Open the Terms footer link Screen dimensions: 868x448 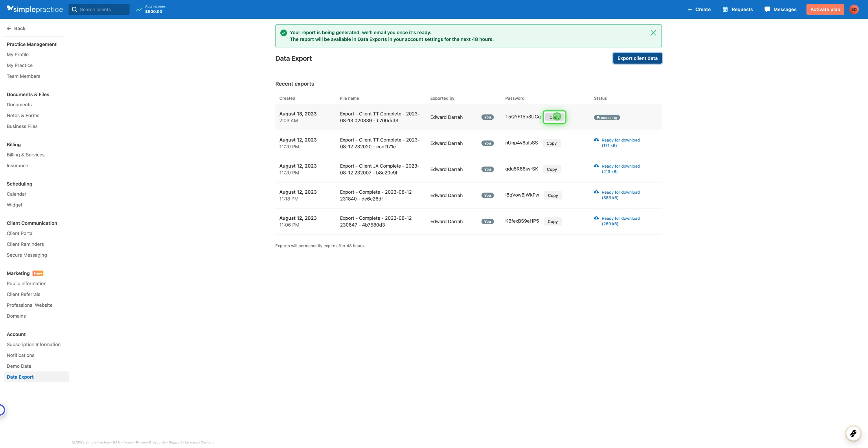click(x=128, y=442)
